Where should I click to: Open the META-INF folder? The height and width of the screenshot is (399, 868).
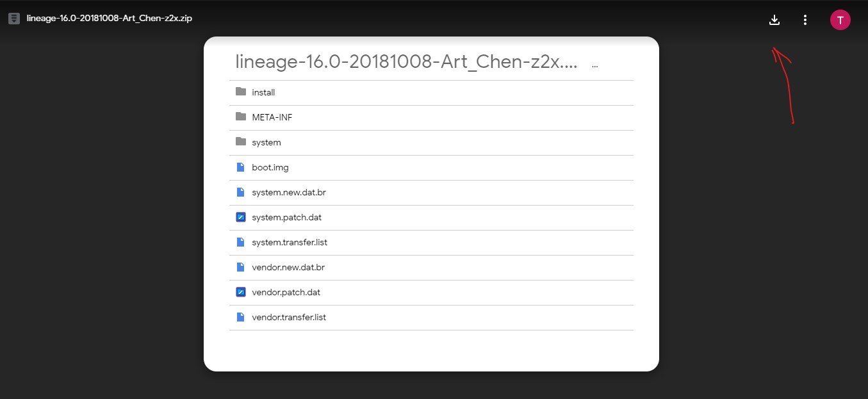click(431, 117)
